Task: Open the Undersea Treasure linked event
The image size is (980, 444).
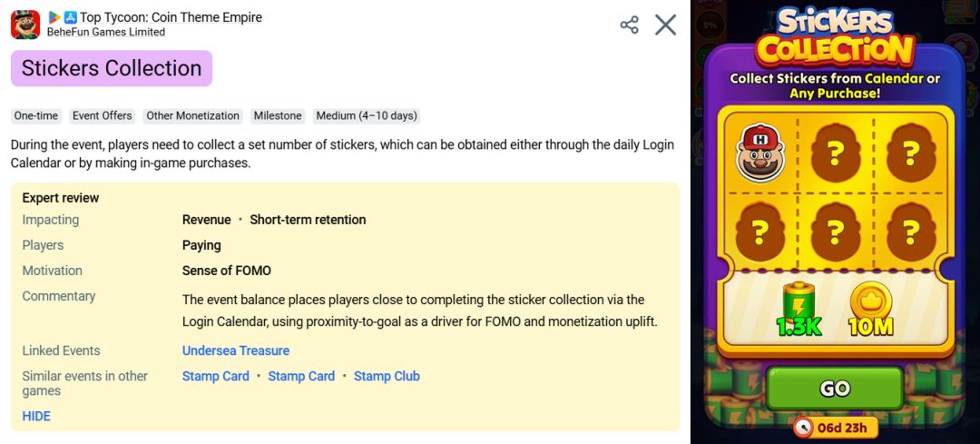Action: pos(236,350)
